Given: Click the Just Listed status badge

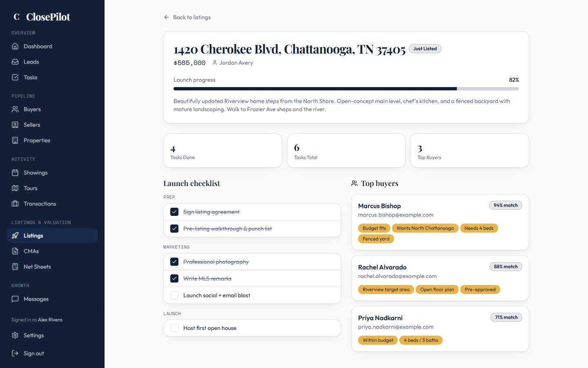Looking at the screenshot, I should pyautogui.click(x=425, y=49).
